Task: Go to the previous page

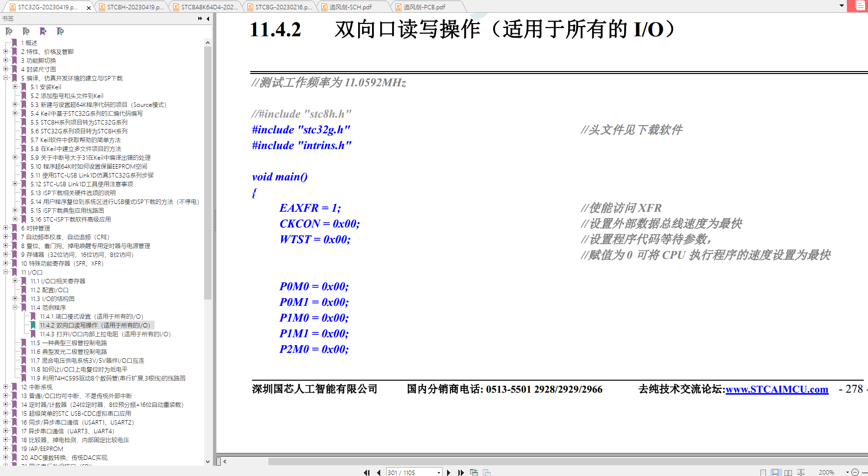Action: [379, 473]
